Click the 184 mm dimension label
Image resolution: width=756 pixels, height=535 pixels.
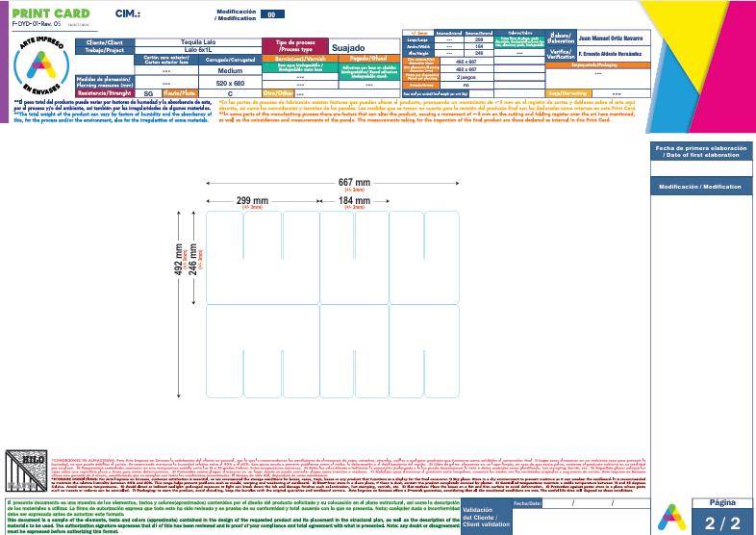(x=354, y=200)
